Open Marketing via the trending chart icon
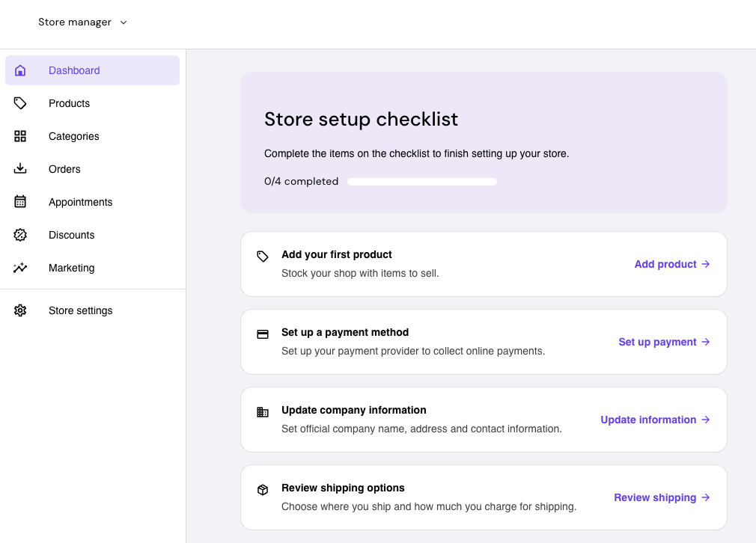The height and width of the screenshot is (543, 756). click(19, 267)
